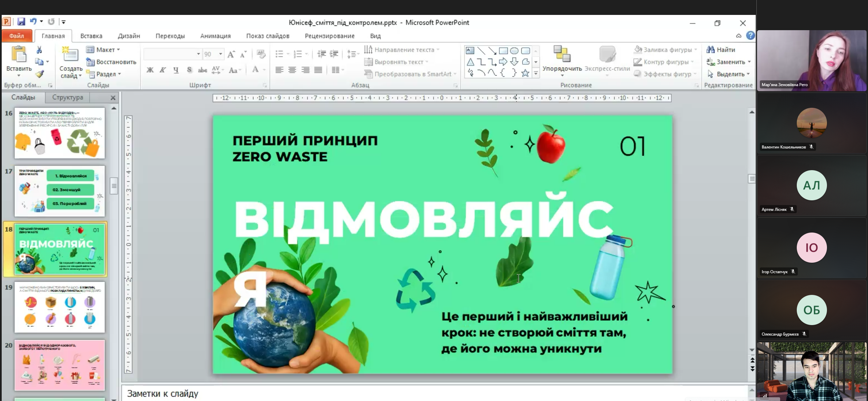Click the Center text alignment icon
868x401 pixels.
(292, 70)
